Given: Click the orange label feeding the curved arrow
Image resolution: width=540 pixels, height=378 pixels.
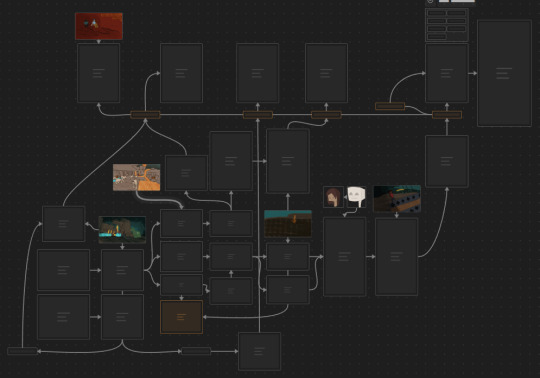Looking at the screenshot, I should pos(390,106).
